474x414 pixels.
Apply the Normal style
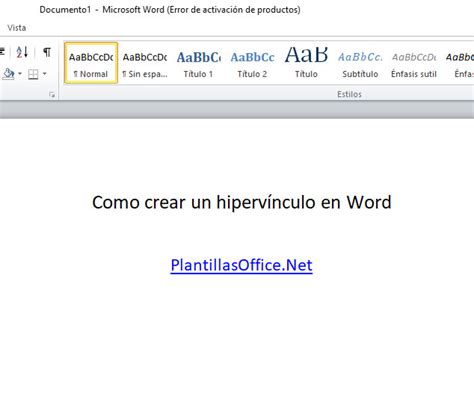pos(91,63)
